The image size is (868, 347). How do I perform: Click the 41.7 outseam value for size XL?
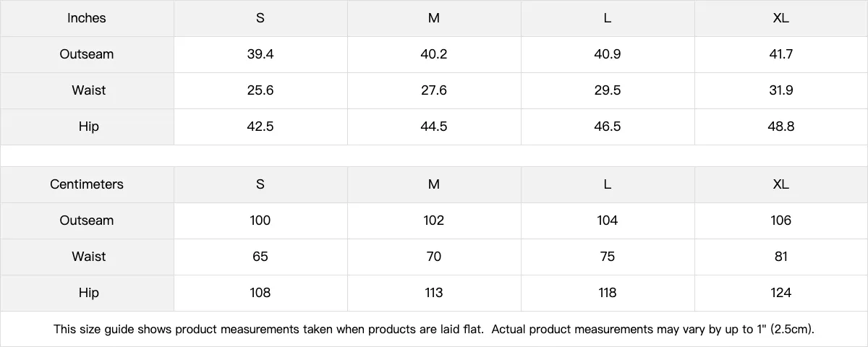tap(780, 54)
